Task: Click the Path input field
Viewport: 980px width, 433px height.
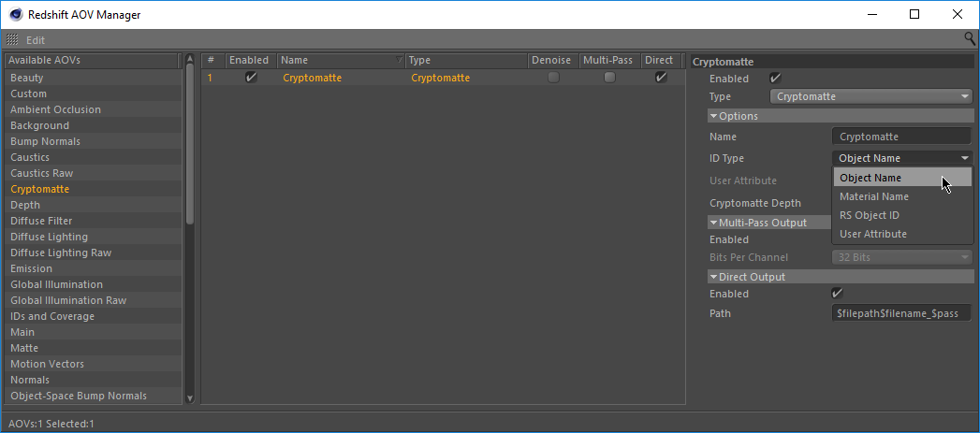Action: (x=901, y=313)
